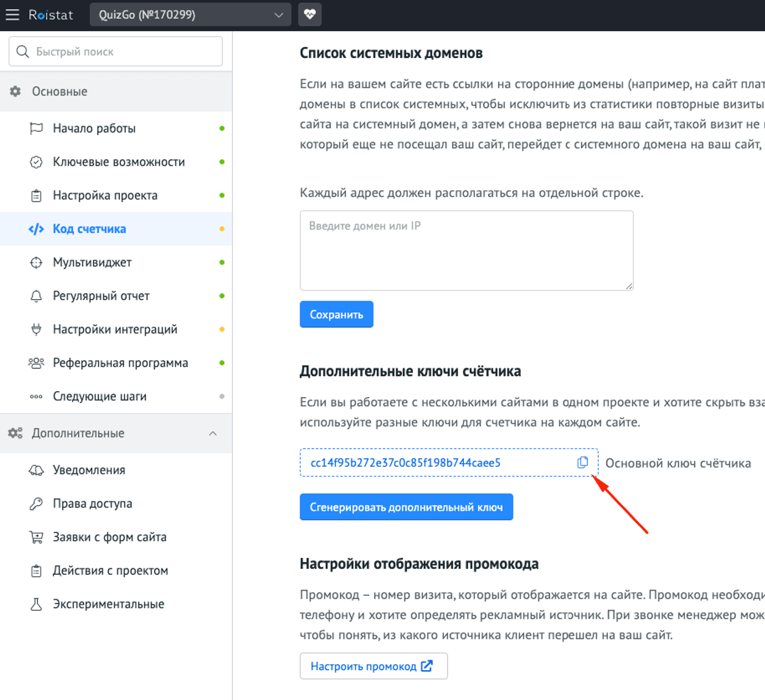Click the search magnifier icon
This screenshot has width=765, height=700.
coord(23,52)
